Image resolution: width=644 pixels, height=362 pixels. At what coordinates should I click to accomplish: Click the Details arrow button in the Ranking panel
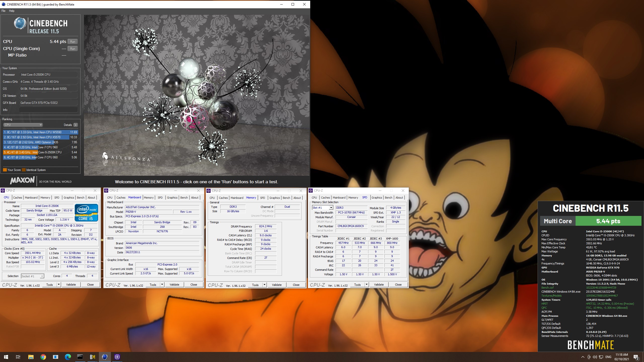76,125
